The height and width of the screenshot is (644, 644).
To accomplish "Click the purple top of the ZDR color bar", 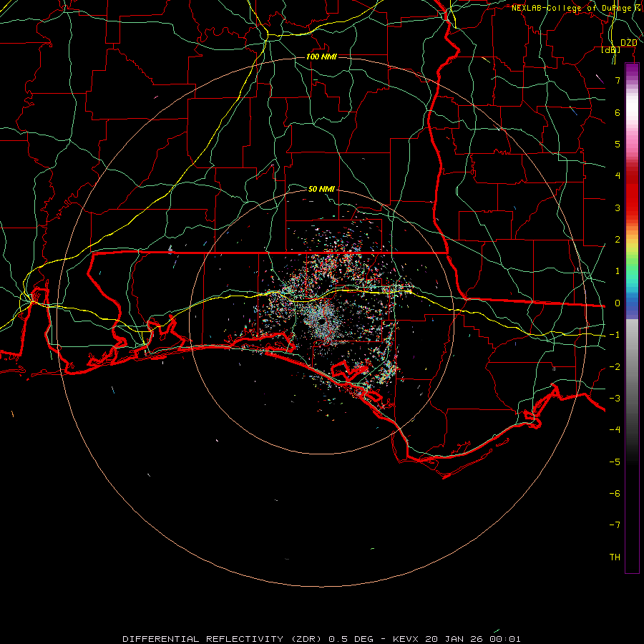I will coord(632,70).
